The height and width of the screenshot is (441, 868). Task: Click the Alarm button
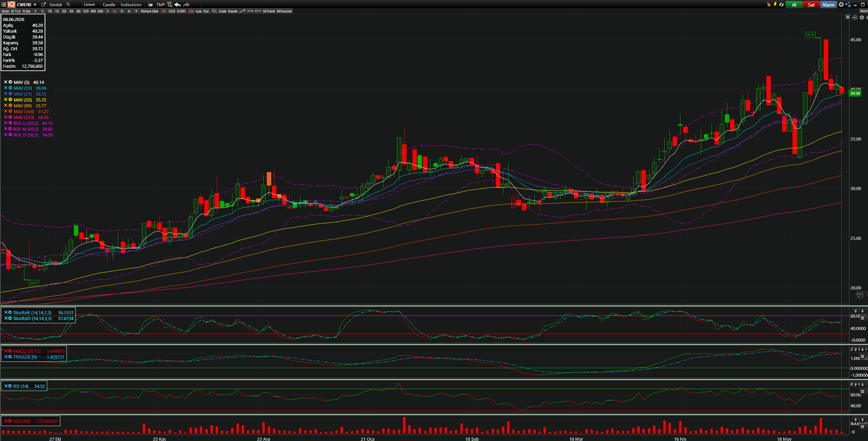point(828,4)
